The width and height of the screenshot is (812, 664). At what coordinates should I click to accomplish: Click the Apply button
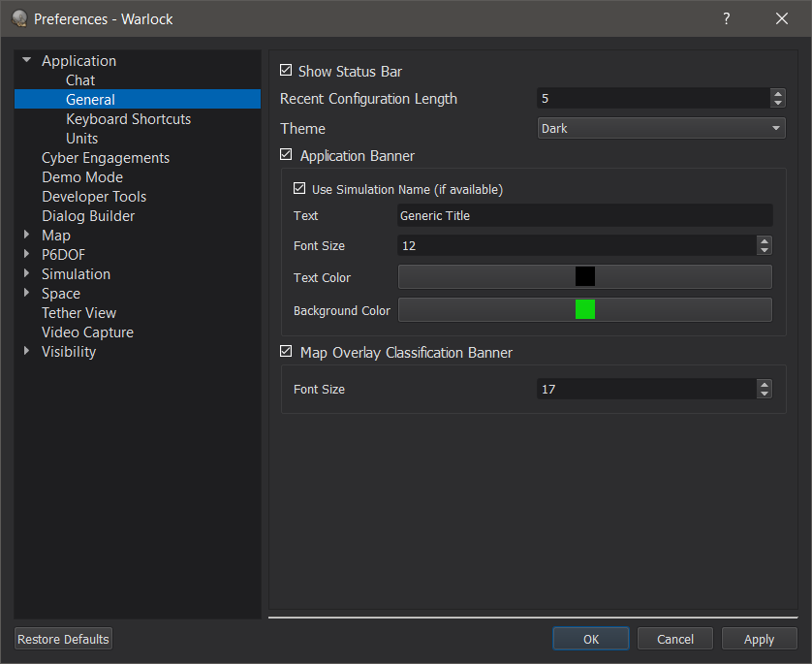[759, 639]
